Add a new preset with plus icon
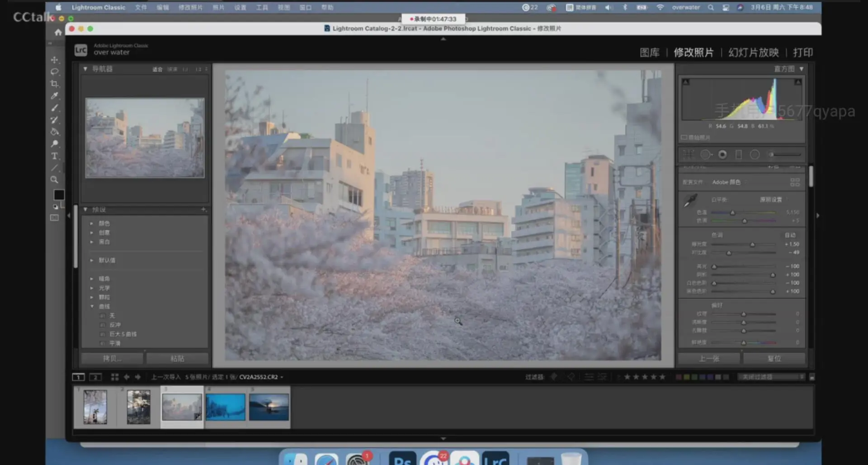Screen dimensions: 868x465 coord(203,210)
